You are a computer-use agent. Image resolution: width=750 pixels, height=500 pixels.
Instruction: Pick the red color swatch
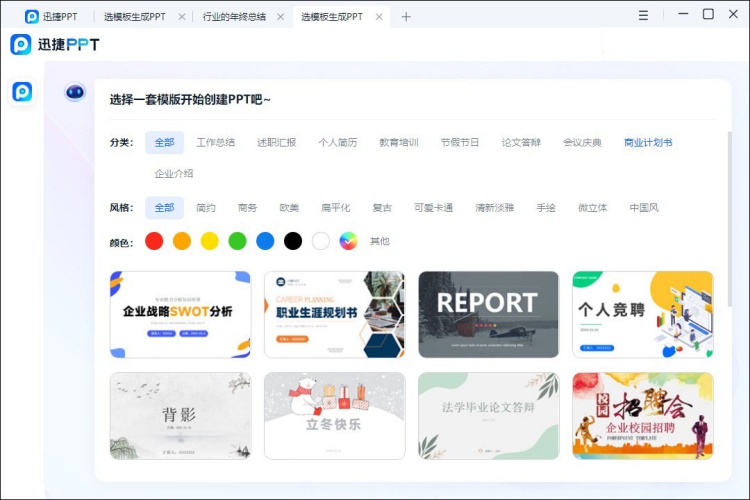tap(154, 241)
